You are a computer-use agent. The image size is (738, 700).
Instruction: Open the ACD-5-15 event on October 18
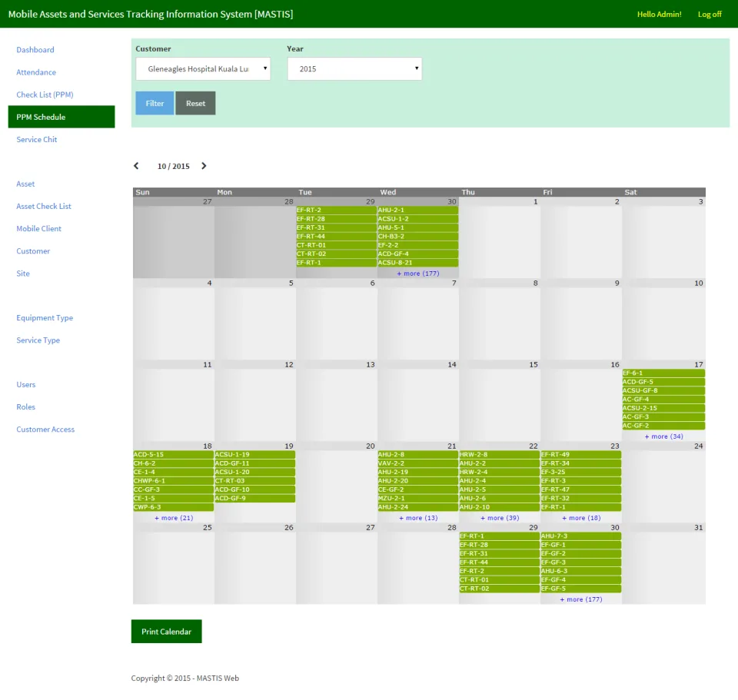(x=173, y=454)
